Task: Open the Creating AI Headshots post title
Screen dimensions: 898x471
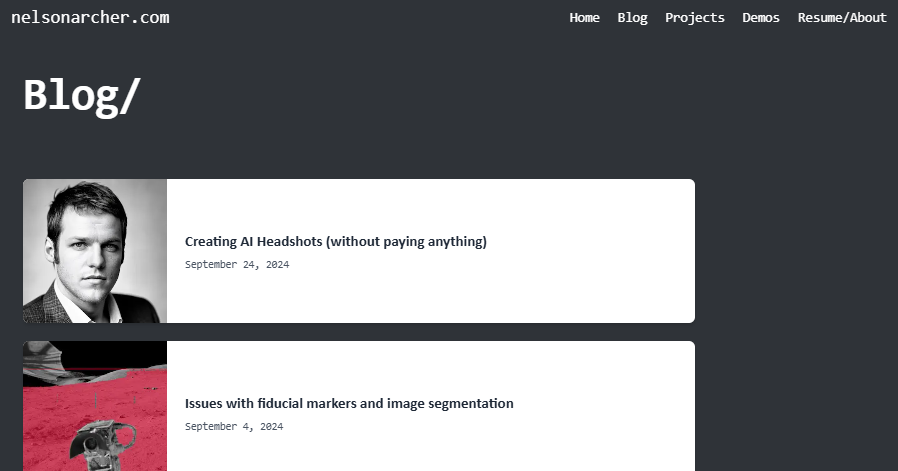Action: pos(335,241)
